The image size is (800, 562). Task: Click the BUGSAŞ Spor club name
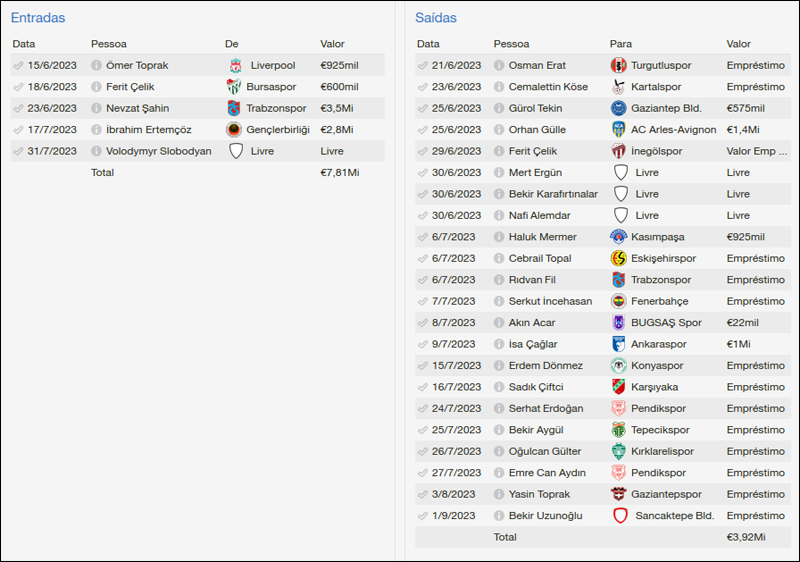tap(666, 323)
